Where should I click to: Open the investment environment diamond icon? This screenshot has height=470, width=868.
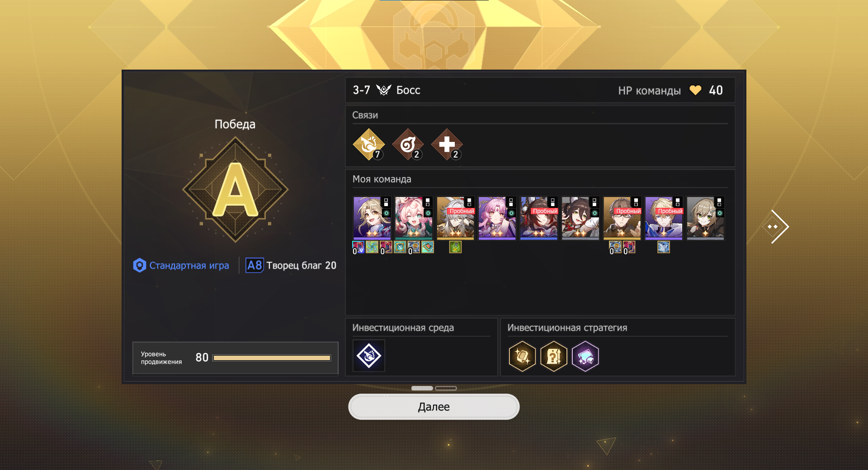369,356
